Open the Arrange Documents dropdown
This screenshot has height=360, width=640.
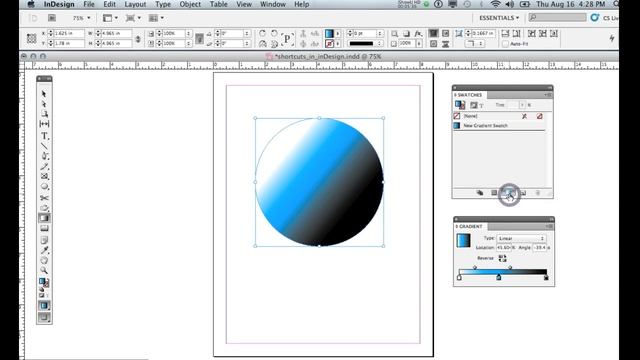point(156,18)
